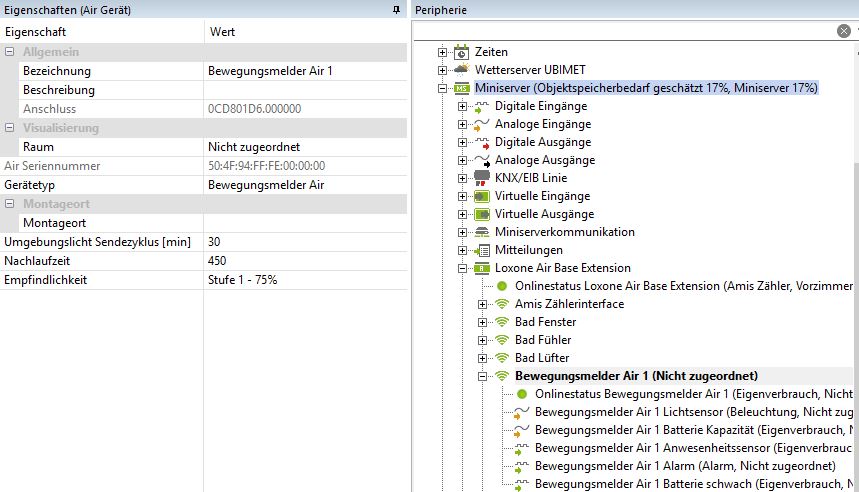The image size is (859, 492).
Task: Click the Loxone Air Base Extension icon
Action: click(x=481, y=268)
